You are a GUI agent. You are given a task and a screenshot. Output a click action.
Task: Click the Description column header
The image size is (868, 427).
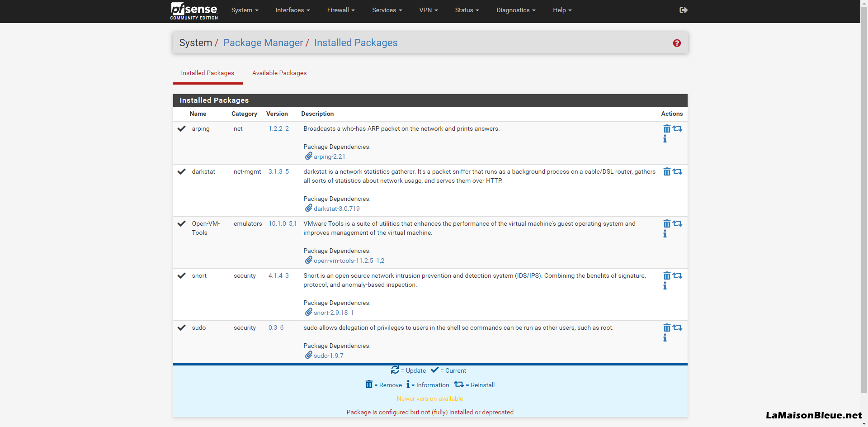click(317, 114)
